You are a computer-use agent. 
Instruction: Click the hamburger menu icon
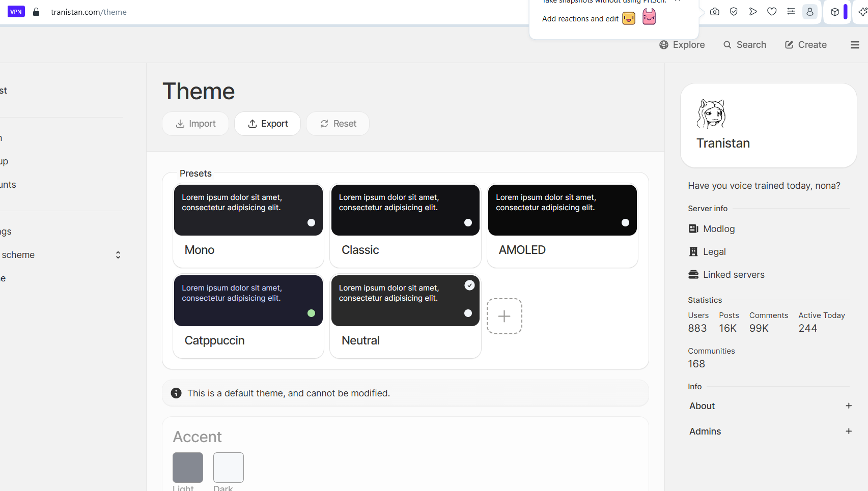pos(855,45)
